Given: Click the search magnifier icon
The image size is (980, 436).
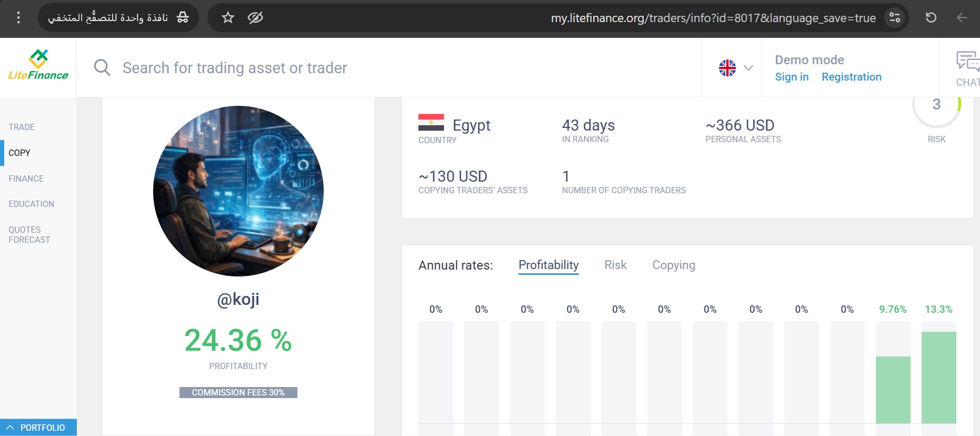Looking at the screenshot, I should tap(102, 68).
